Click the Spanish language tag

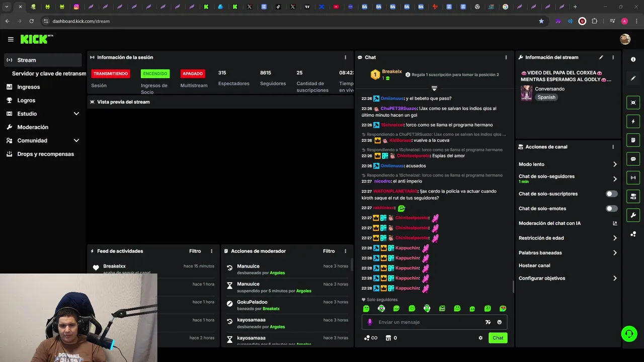pos(546,98)
